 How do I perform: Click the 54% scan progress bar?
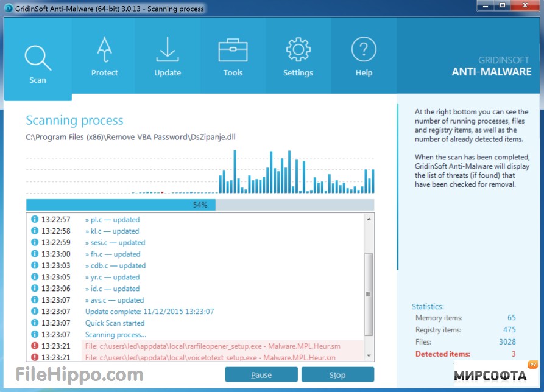[x=200, y=205]
